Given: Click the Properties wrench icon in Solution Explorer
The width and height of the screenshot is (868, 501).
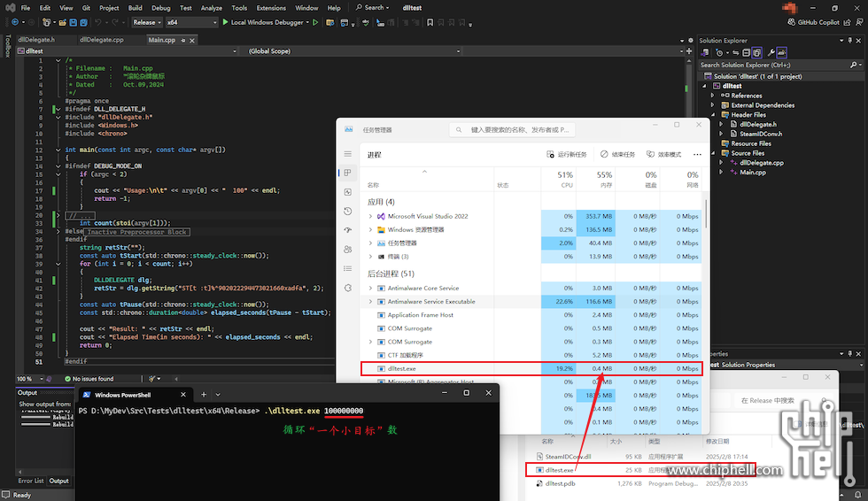Looking at the screenshot, I should tap(771, 53).
